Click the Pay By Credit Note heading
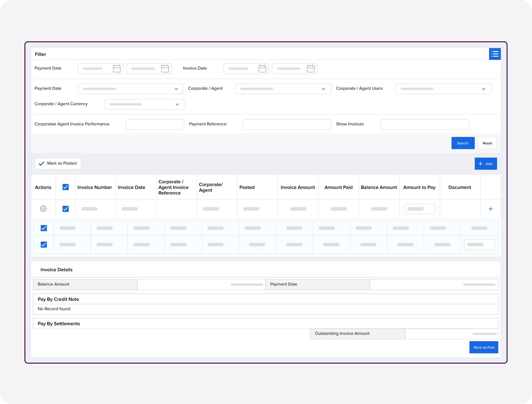 point(58,299)
